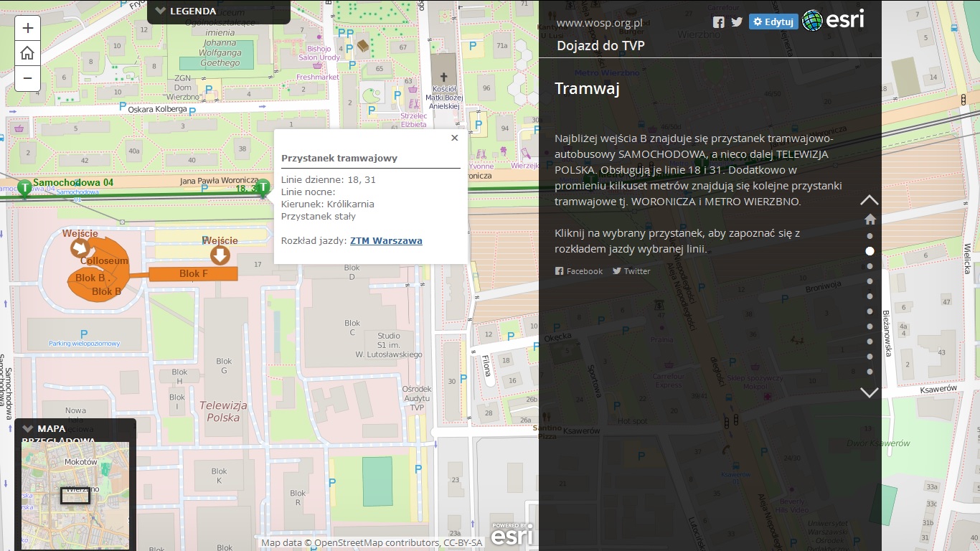Viewport: 980px width, 551px height.
Task: Click Studio S1 im. W. Lutosławskiego label
Action: (389, 344)
